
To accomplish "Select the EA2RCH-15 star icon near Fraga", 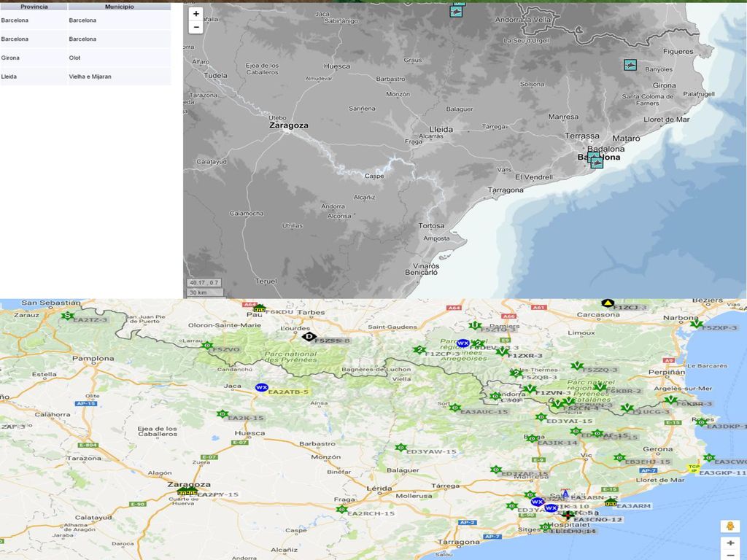I will point(341,510).
